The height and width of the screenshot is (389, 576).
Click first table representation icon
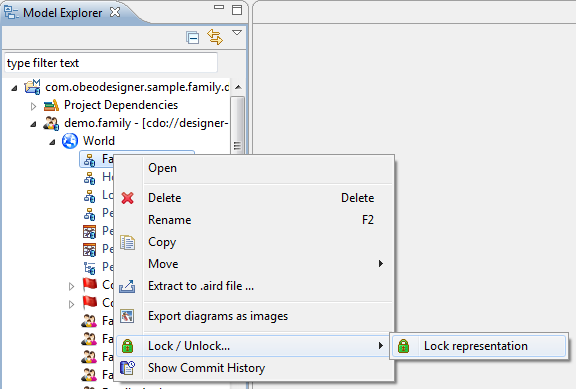89,232
